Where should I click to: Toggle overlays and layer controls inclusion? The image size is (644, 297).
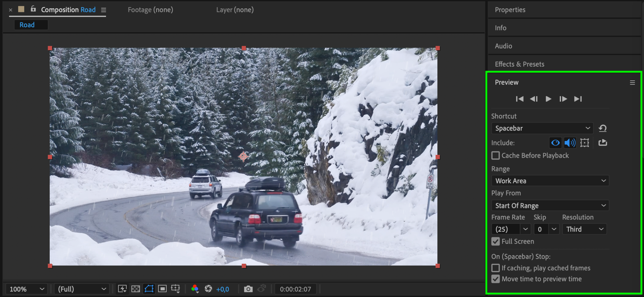tap(585, 143)
